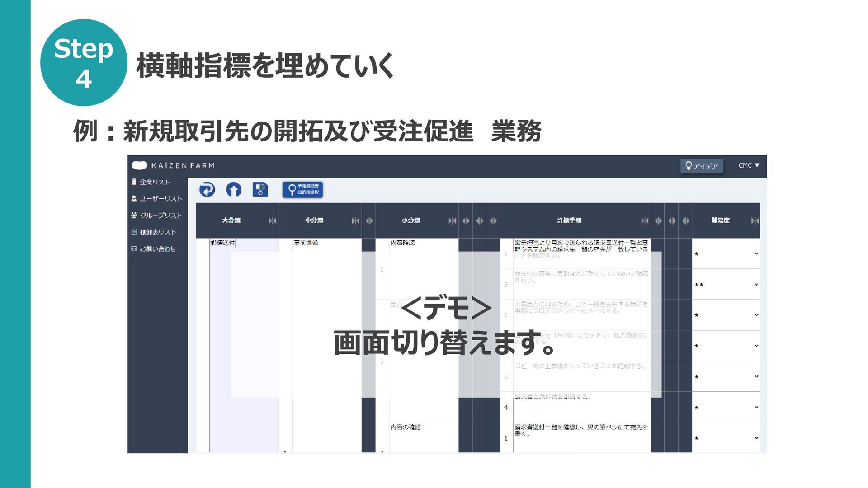Open ユーザーリスト in the sidebar
The height and width of the screenshot is (488, 868).
pyautogui.click(x=161, y=198)
